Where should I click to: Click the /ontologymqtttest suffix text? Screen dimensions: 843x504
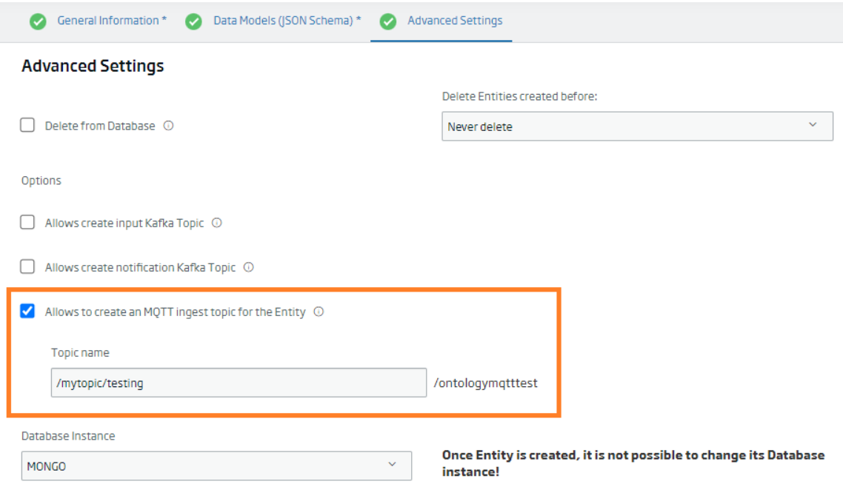(x=485, y=383)
